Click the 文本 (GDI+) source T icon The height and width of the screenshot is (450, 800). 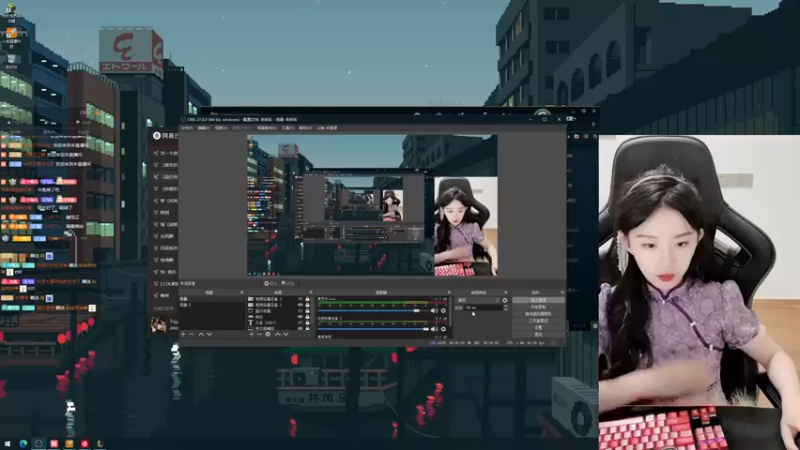click(x=251, y=322)
